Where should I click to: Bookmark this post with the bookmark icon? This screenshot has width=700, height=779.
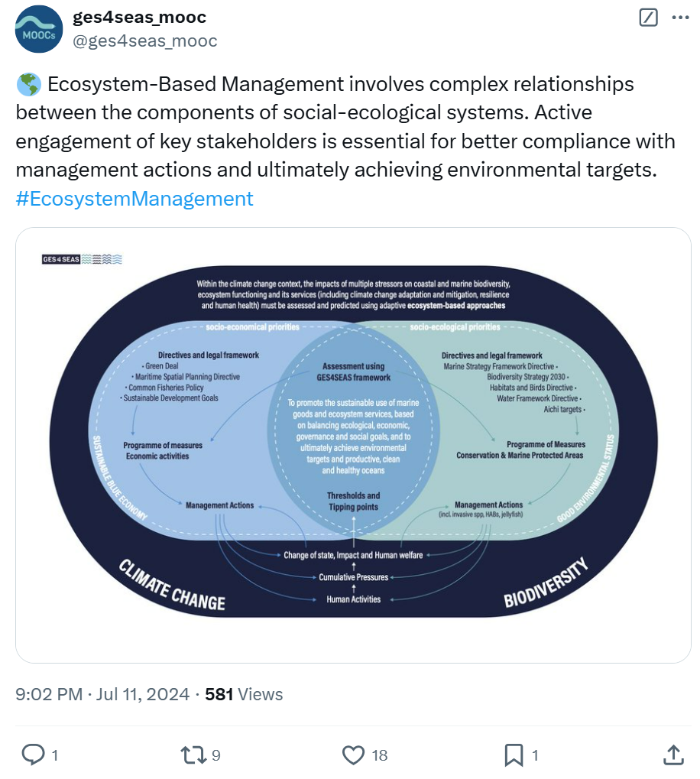click(x=514, y=755)
